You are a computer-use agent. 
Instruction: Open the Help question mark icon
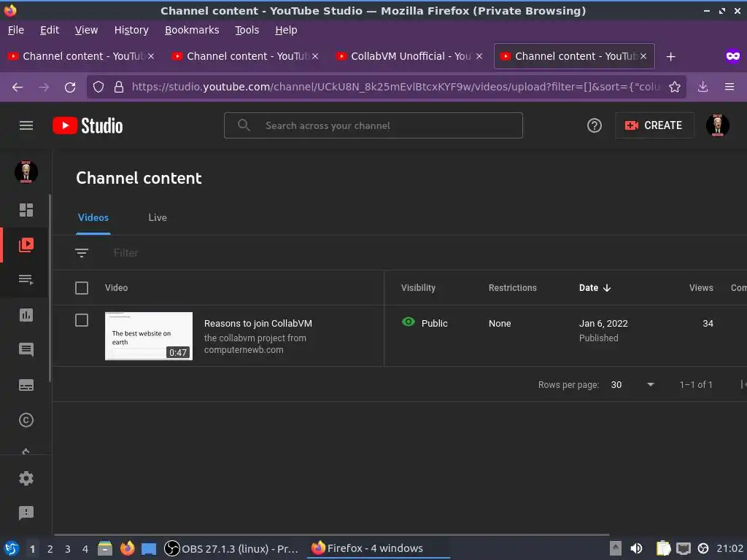click(x=594, y=125)
